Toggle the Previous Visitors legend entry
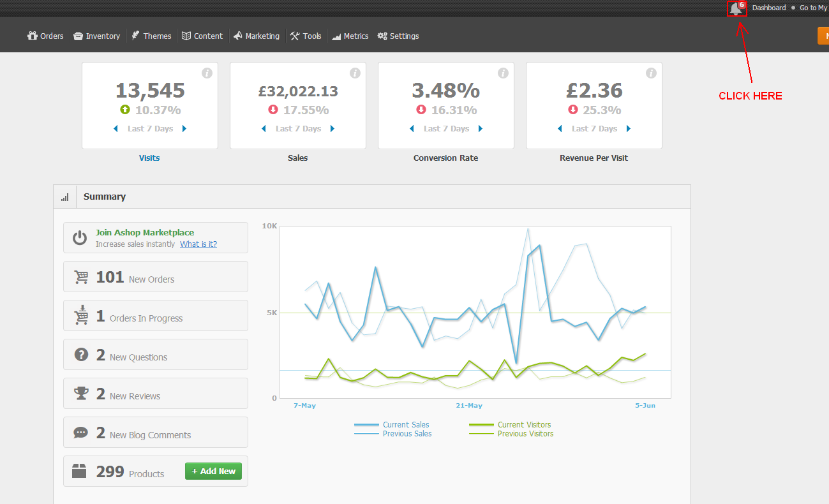Screen dimensions: 829x504 [511, 434]
